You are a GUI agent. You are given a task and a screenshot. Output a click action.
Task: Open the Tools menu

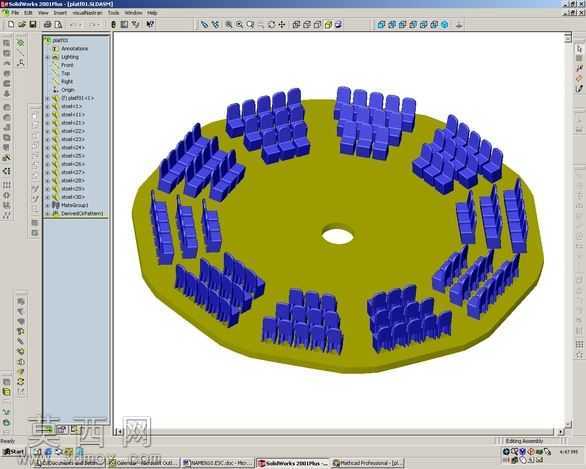pos(113,13)
